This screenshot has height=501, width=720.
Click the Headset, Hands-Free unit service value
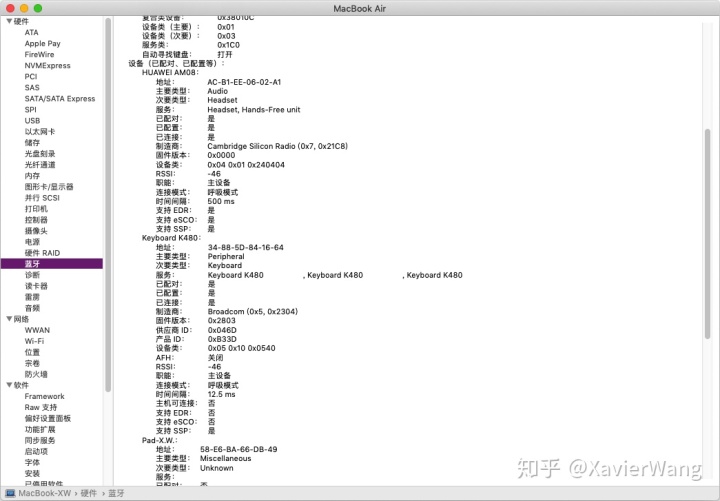[x=253, y=109]
